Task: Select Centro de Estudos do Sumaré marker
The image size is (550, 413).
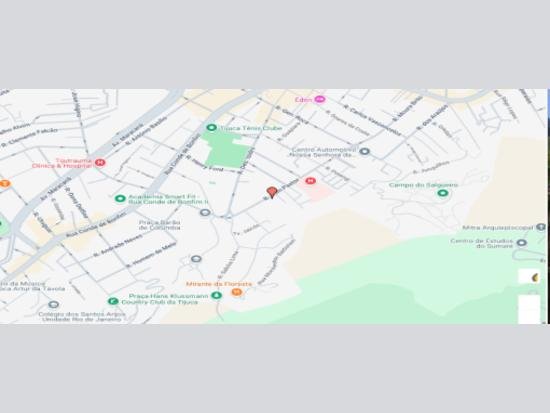Action: pyautogui.click(x=522, y=243)
